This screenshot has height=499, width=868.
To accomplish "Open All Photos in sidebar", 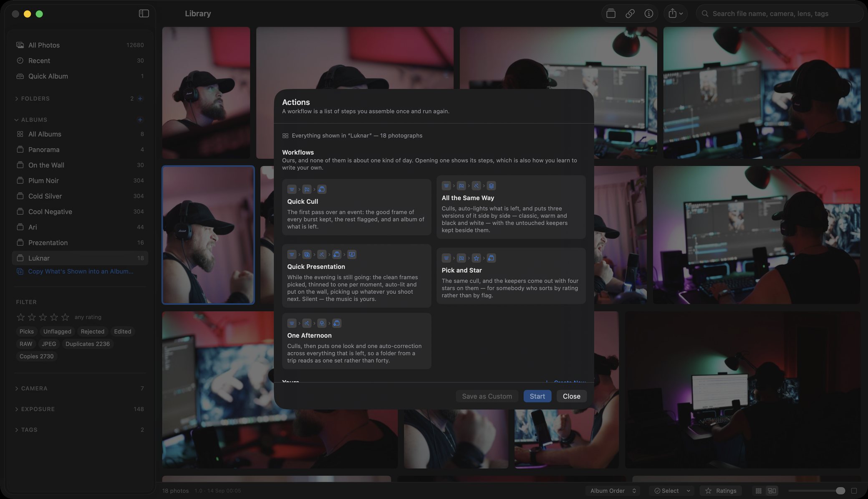I will pos(80,45).
